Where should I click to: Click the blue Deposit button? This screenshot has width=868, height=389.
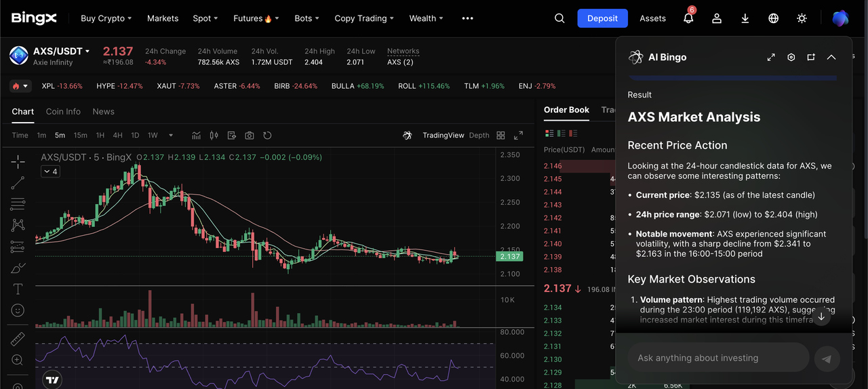602,18
